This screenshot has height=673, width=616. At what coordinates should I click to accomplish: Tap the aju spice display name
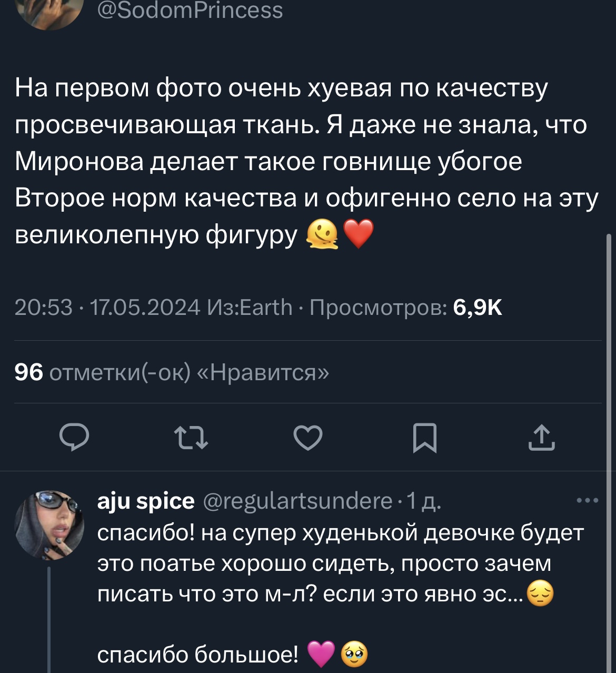pos(146,501)
